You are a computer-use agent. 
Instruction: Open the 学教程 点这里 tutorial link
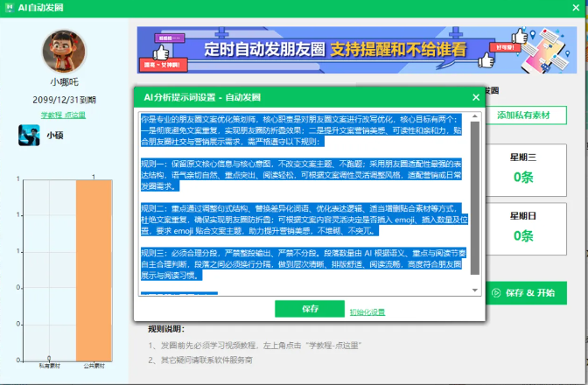pos(63,115)
